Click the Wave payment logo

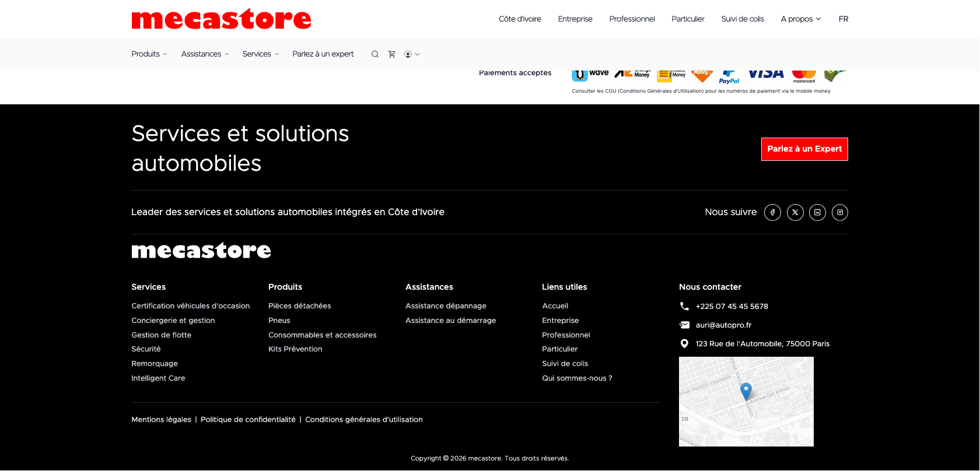[590, 75]
